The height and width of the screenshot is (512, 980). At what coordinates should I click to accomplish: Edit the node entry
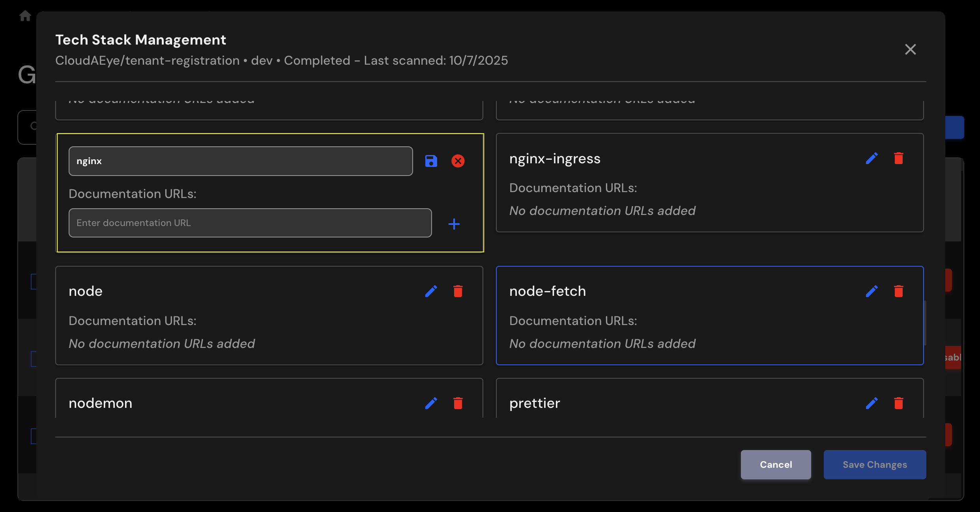tap(431, 291)
